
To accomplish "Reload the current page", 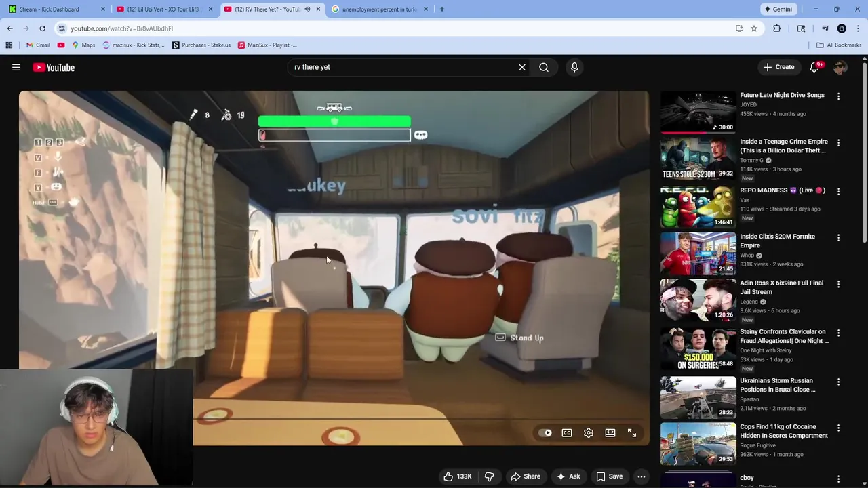I will pyautogui.click(x=42, y=28).
